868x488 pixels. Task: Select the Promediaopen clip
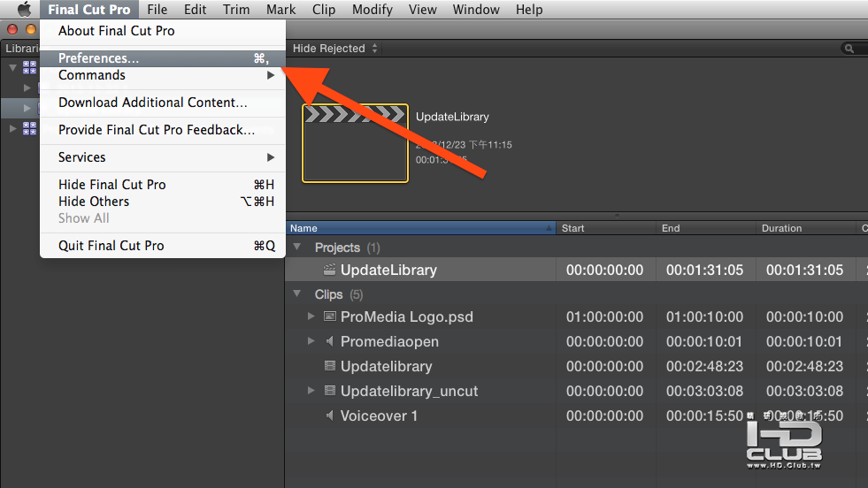click(389, 342)
